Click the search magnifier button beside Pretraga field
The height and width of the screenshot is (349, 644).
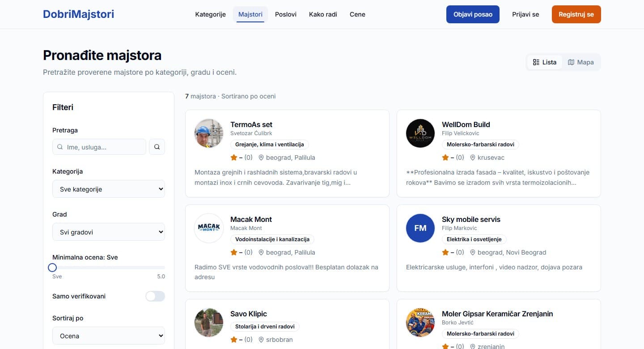tap(157, 147)
